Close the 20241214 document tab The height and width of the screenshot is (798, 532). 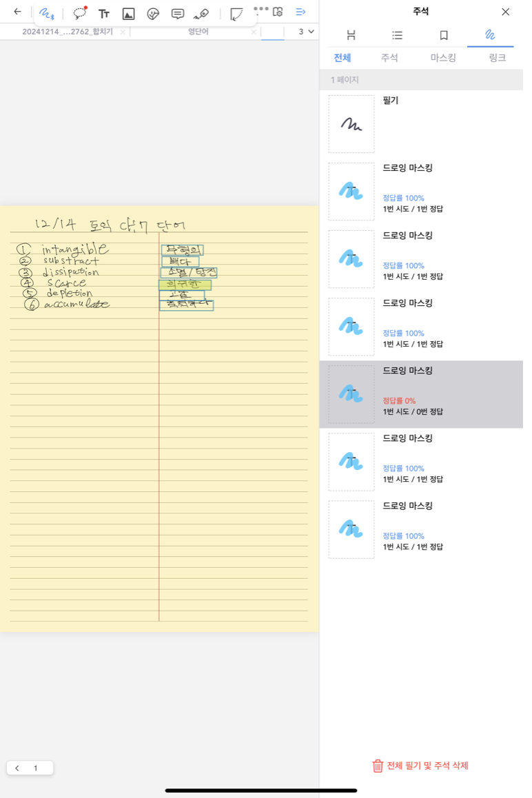tap(123, 32)
